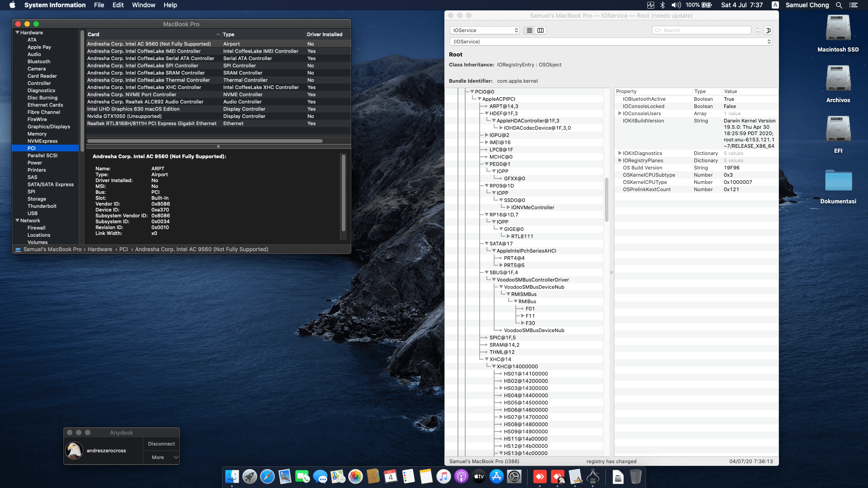Open Finder from the dock
Screen dimensions: 868x488
[232, 476]
